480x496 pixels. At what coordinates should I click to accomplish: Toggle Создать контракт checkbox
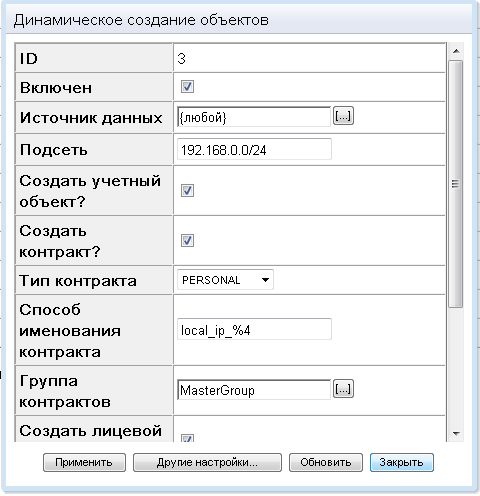[x=187, y=240]
